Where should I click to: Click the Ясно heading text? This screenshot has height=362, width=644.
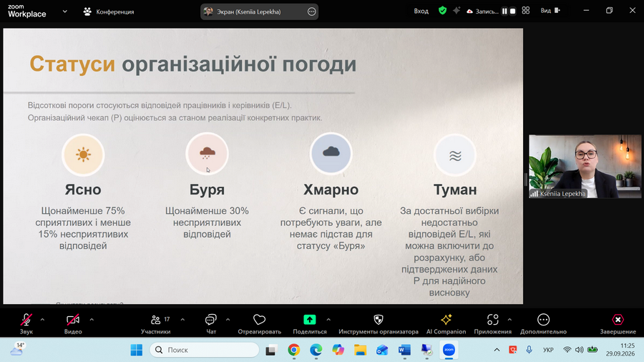[x=83, y=190]
